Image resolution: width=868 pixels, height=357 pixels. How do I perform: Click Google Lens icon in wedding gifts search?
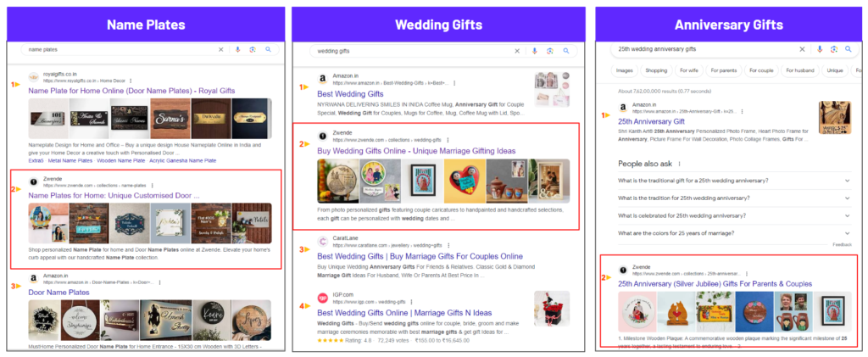[x=549, y=51]
